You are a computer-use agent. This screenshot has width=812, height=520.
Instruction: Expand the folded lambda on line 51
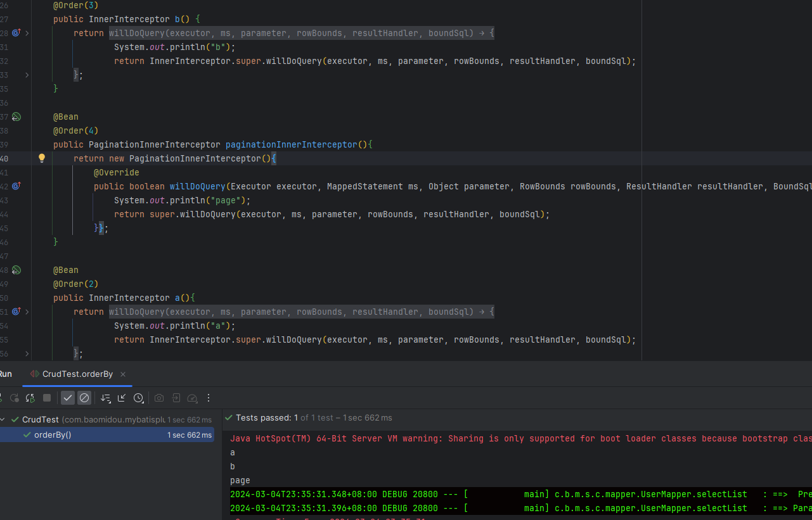27,312
